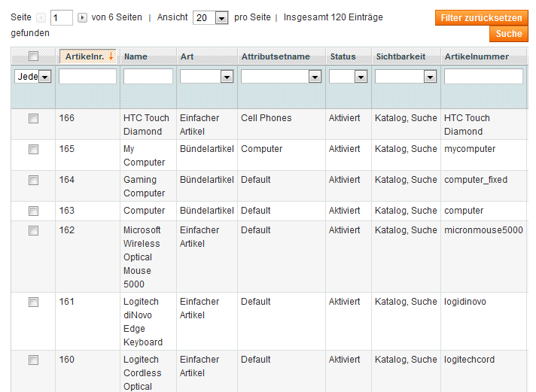Screen dimensions: 536x392
Task: Click previous page arrow icon
Action: point(41,17)
